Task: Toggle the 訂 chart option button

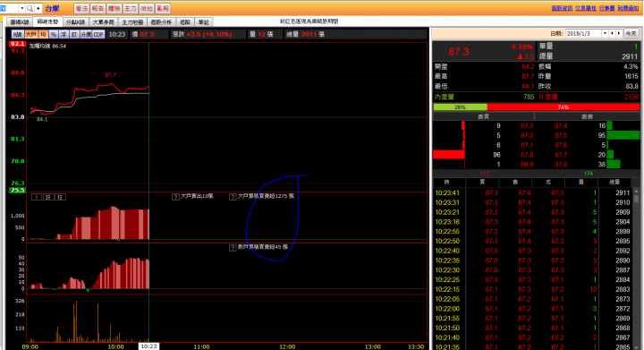Action: (x=74, y=35)
